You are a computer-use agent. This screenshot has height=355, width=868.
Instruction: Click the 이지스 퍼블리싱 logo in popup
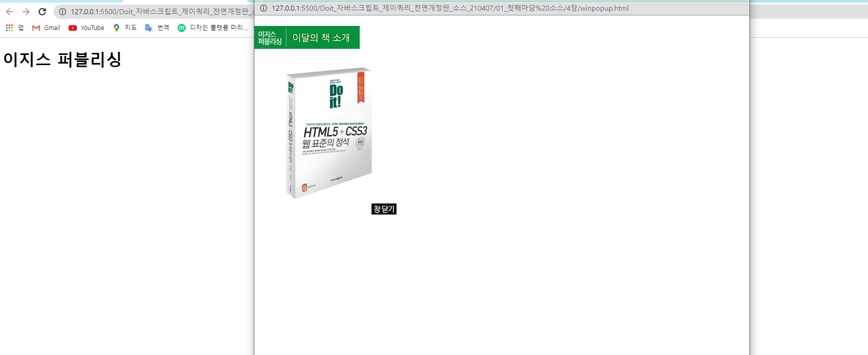pyautogui.click(x=270, y=38)
